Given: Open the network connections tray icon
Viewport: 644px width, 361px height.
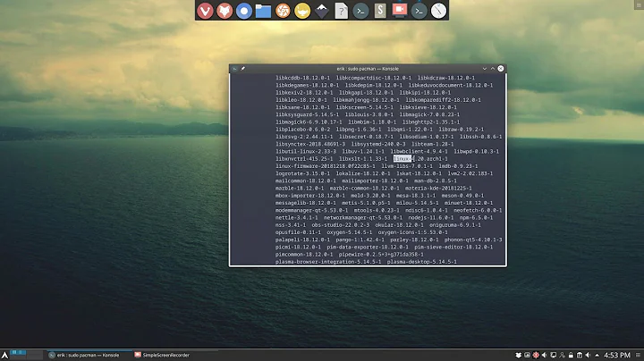Looking at the screenshot, I should coord(562,356).
